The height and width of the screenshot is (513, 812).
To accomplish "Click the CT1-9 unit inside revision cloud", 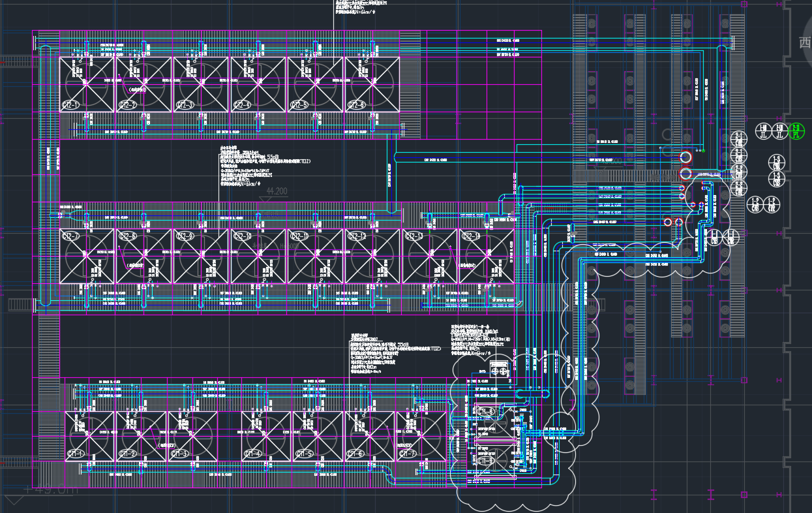I will [x=486, y=462].
